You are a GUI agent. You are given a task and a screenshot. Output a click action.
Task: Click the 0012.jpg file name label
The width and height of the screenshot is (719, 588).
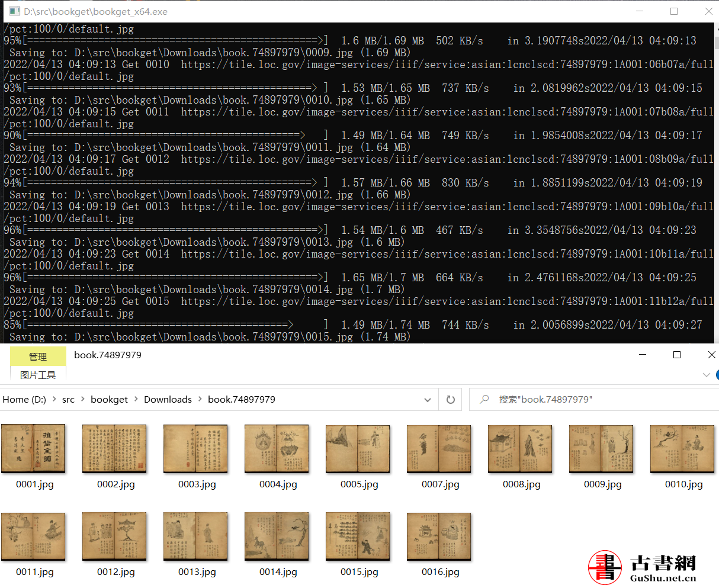coord(116,572)
